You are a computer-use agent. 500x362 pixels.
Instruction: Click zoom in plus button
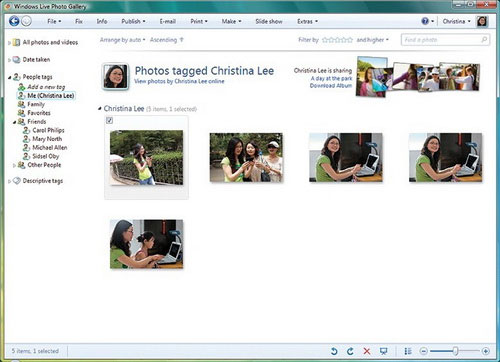486,351
